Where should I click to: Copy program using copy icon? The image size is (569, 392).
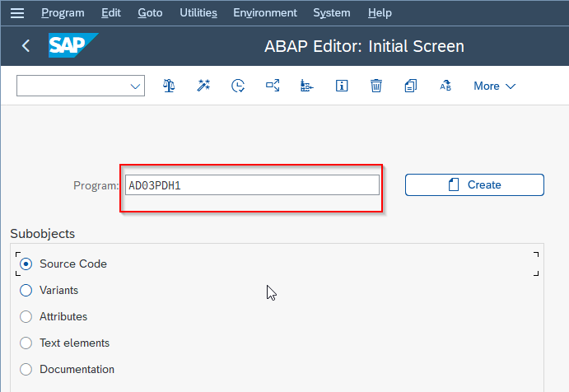tap(411, 86)
